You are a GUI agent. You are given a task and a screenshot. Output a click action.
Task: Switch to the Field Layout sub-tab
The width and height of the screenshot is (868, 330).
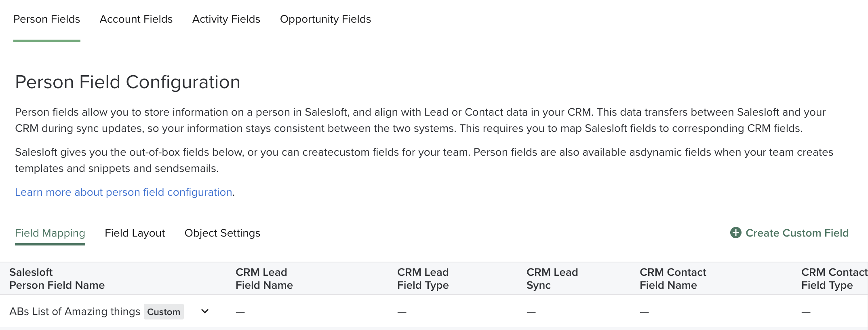point(135,233)
